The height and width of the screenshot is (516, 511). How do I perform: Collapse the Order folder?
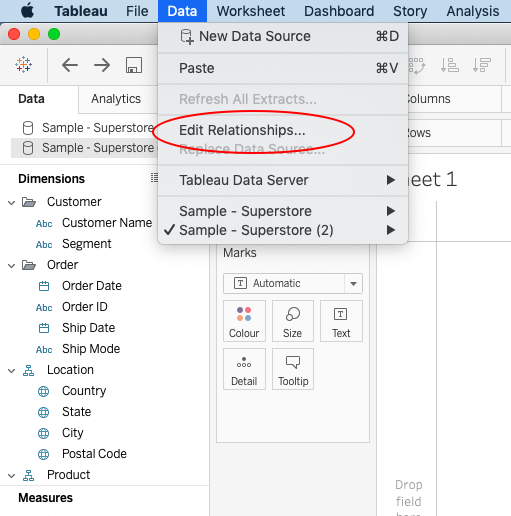[x=11, y=266]
